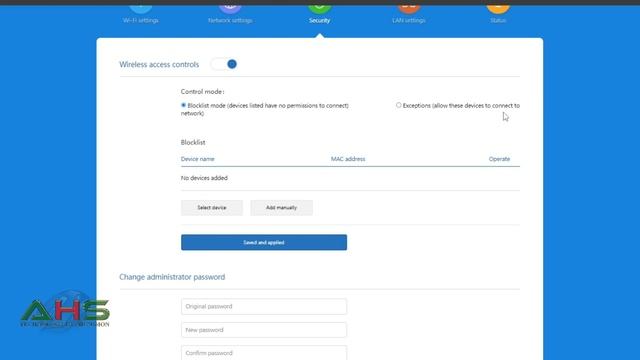This screenshot has width=640, height=360.
Task: Focus the New password field
Action: pyautogui.click(x=264, y=330)
